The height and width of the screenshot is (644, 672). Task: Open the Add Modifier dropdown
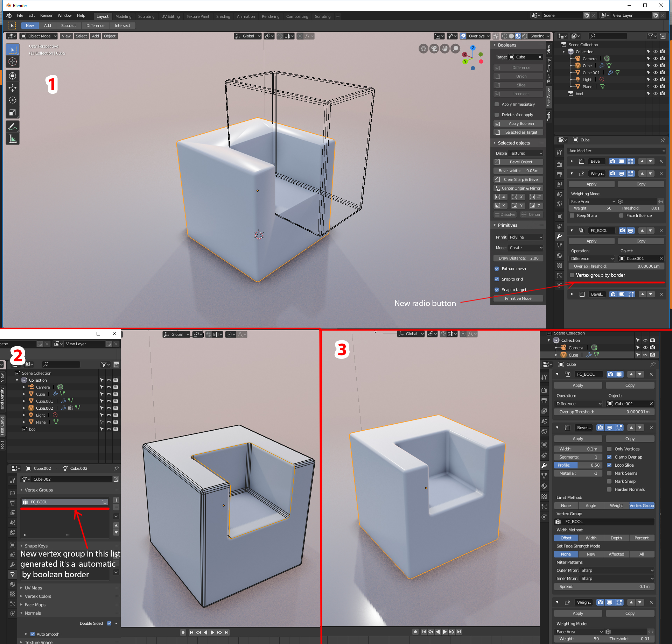616,151
